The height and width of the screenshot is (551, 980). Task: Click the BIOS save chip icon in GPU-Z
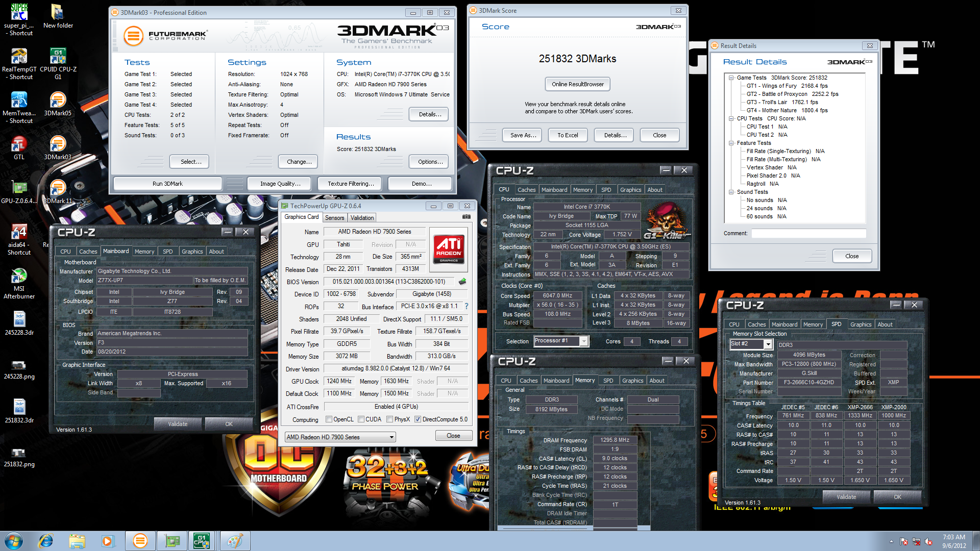pos(462,281)
